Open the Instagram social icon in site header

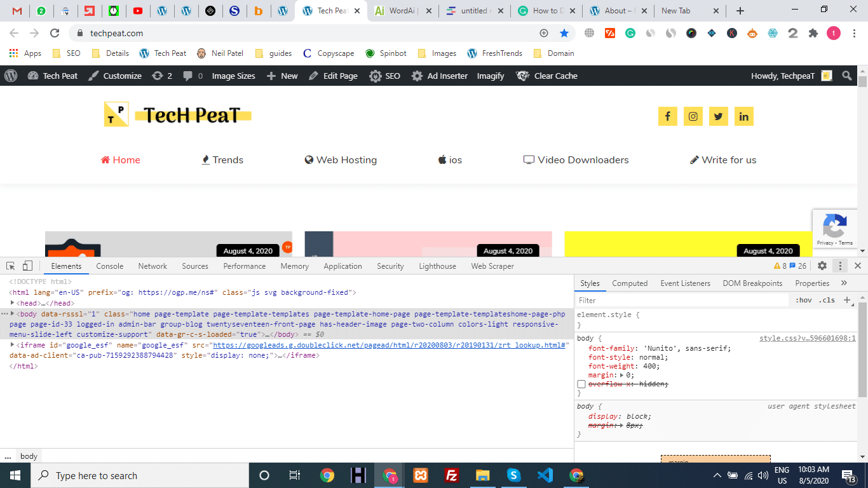(x=693, y=116)
